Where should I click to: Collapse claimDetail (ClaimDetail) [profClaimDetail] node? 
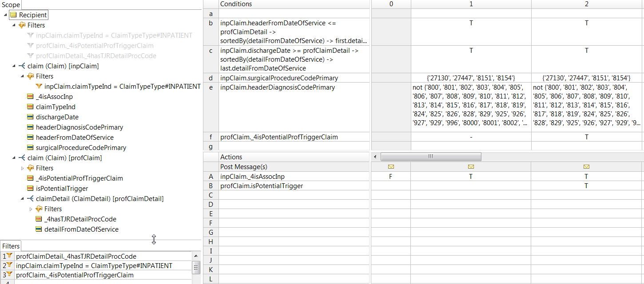pyautogui.click(x=22, y=199)
